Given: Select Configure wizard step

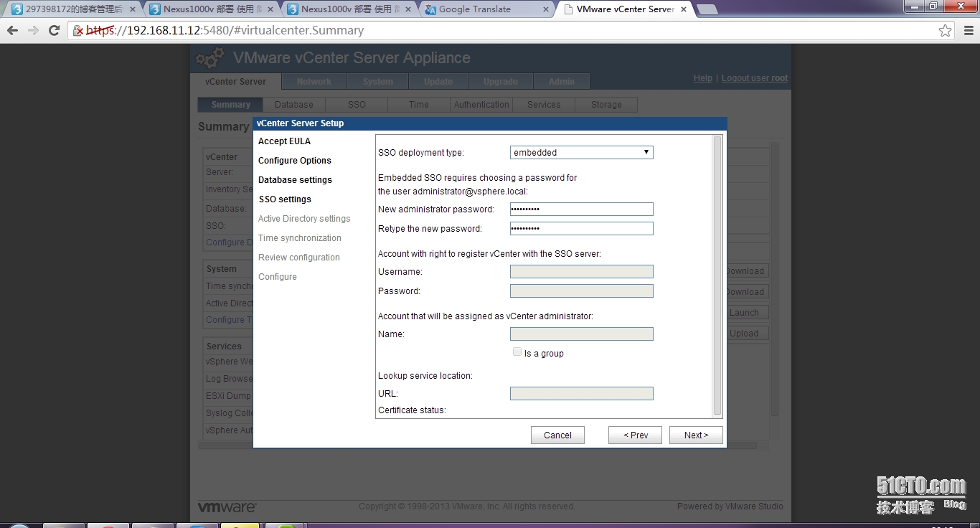Looking at the screenshot, I should (x=278, y=277).
